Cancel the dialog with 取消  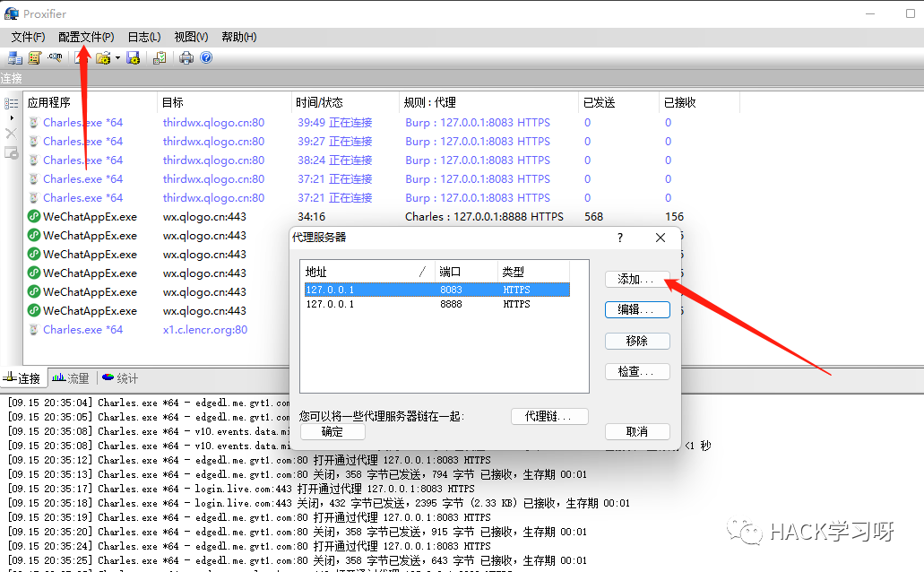tap(637, 431)
